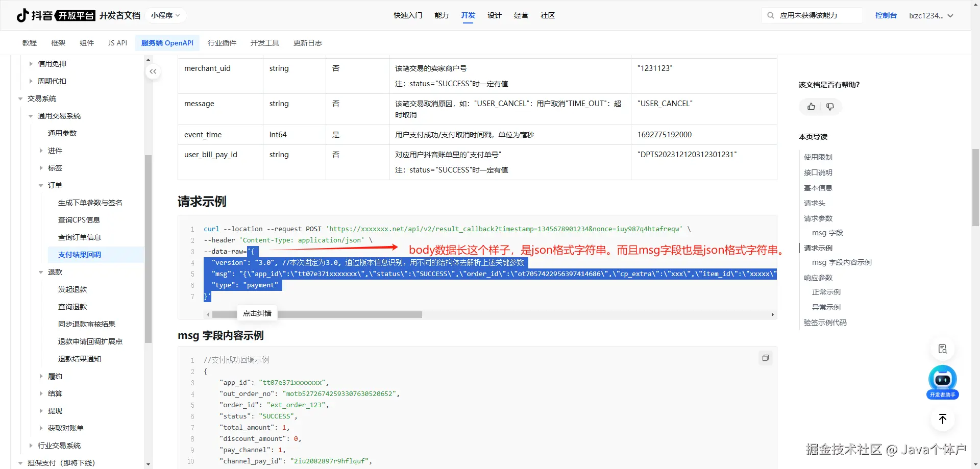The height and width of the screenshot is (469, 980).
Task: Collapse the 订单 tree node
Action: [41, 185]
